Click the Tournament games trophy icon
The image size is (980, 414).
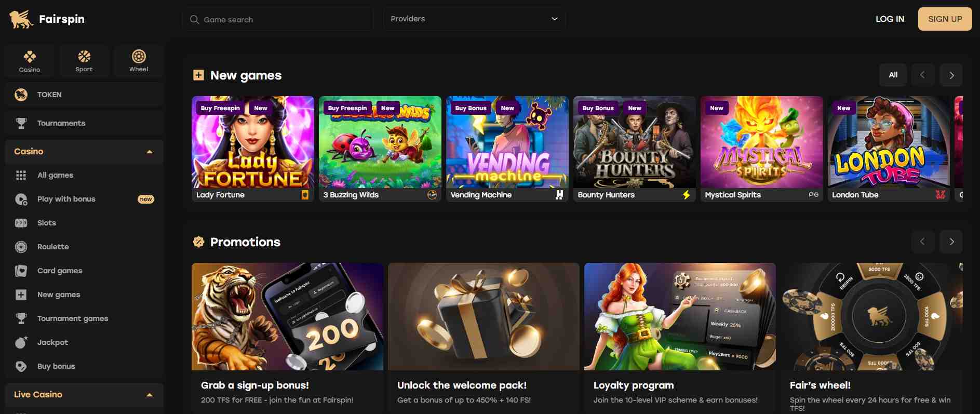(x=21, y=318)
